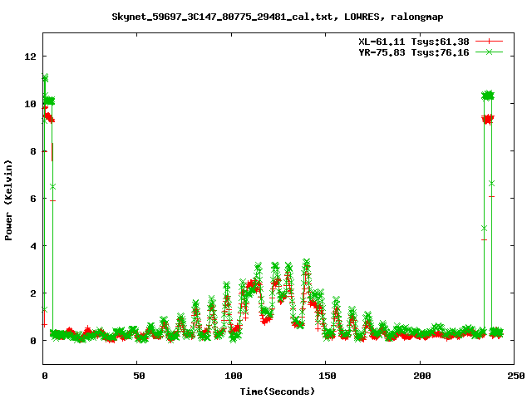Click x-axis tick label 100
532x399 pixels.
pyautogui.click(x=234, y=376)
